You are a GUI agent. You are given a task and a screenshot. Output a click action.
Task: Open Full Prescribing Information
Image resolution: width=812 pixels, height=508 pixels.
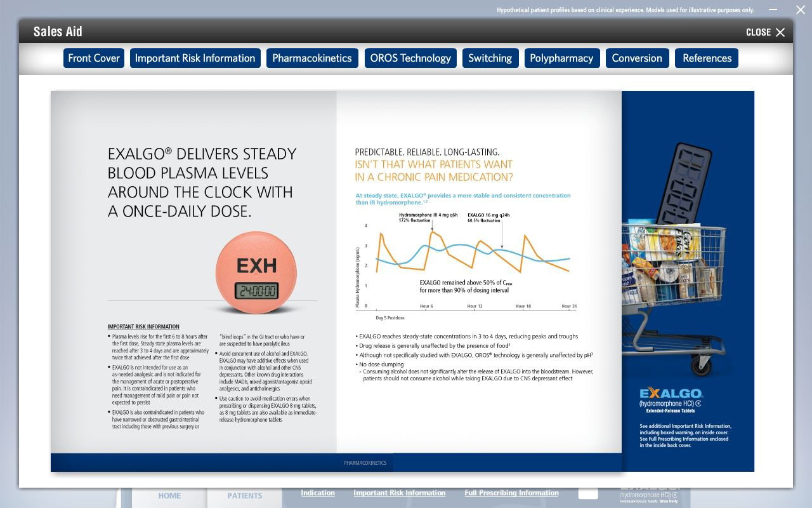pos(511,493)
